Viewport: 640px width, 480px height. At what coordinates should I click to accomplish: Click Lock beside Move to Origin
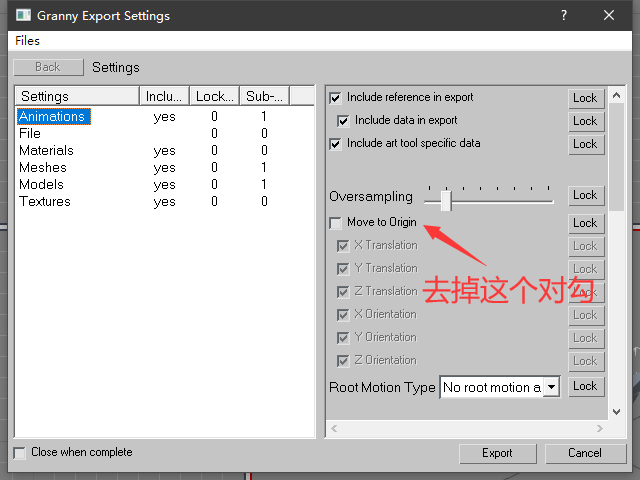585,223
